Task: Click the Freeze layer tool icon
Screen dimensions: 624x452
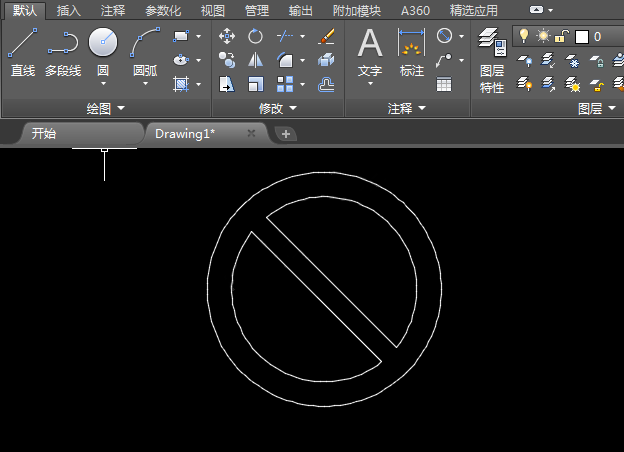Action: pyautogui.click(x=572, y=61)
